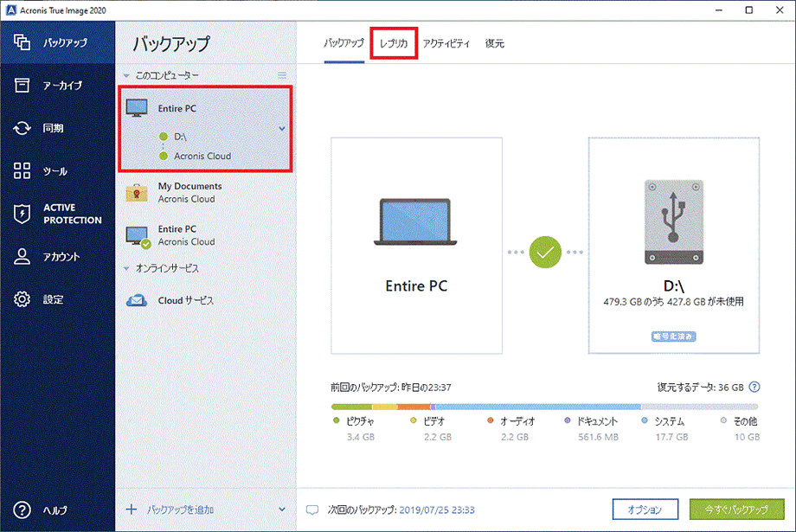Click the orange オーディオ segment of data bar
Image resolution: width=796 pixels, height=532 pixels.
414,407
